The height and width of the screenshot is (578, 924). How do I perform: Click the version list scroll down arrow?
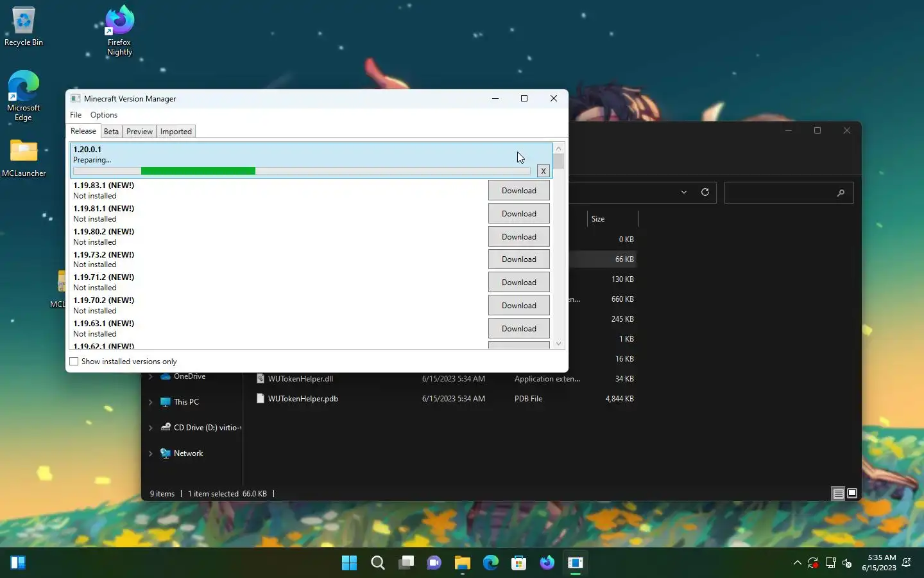[558, 344]
